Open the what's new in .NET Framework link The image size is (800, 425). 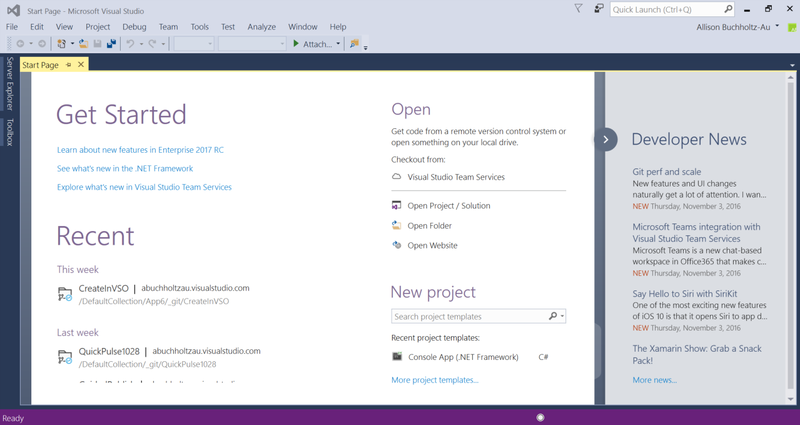click(125, 168)
